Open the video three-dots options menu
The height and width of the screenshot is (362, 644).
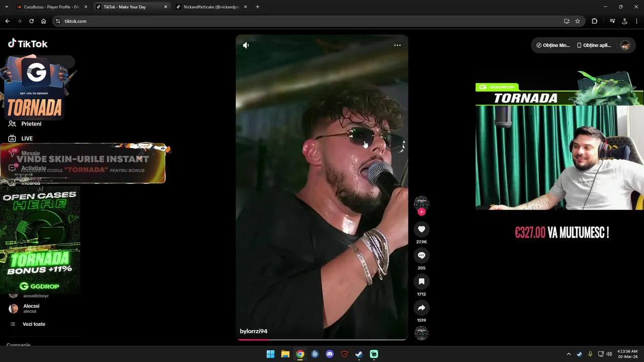point(397,45)
